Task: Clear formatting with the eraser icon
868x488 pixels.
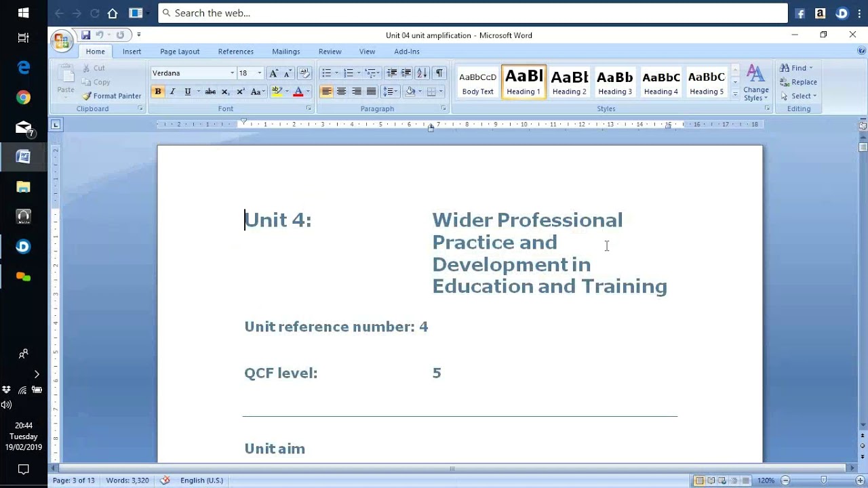Action: pos(304,73)
